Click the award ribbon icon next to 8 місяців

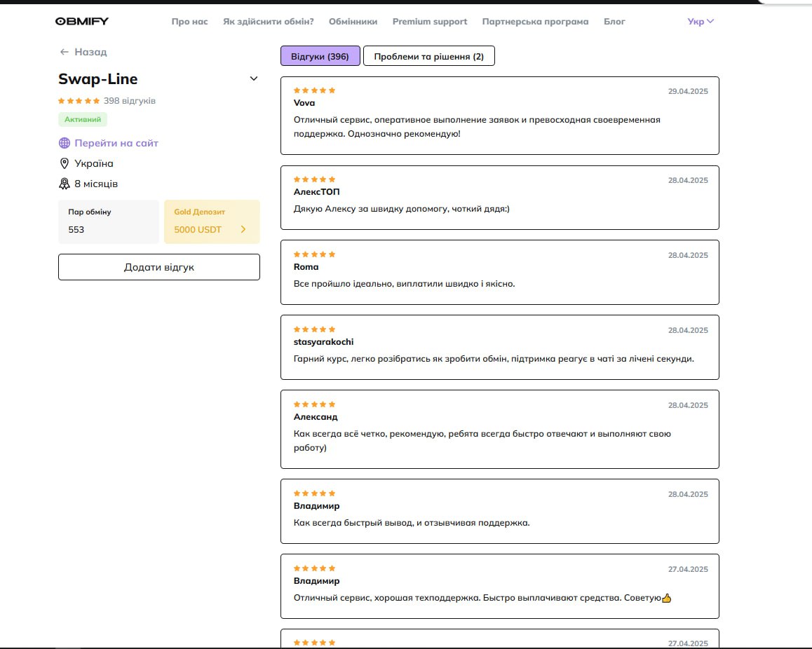click(65, 184)
